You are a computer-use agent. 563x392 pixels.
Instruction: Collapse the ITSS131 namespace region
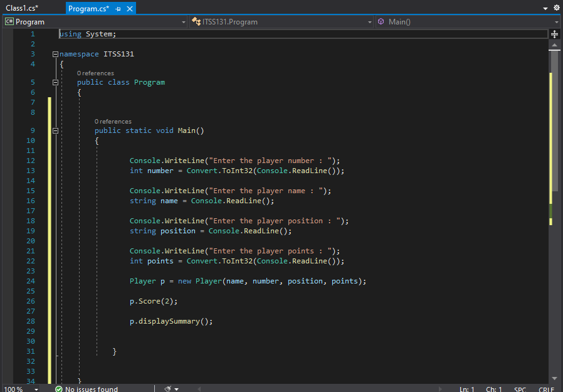pos(55,54)
